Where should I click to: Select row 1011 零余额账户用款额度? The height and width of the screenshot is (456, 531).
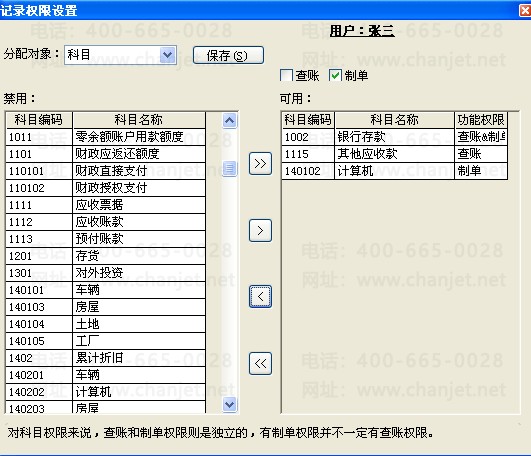tap(105, 137)
